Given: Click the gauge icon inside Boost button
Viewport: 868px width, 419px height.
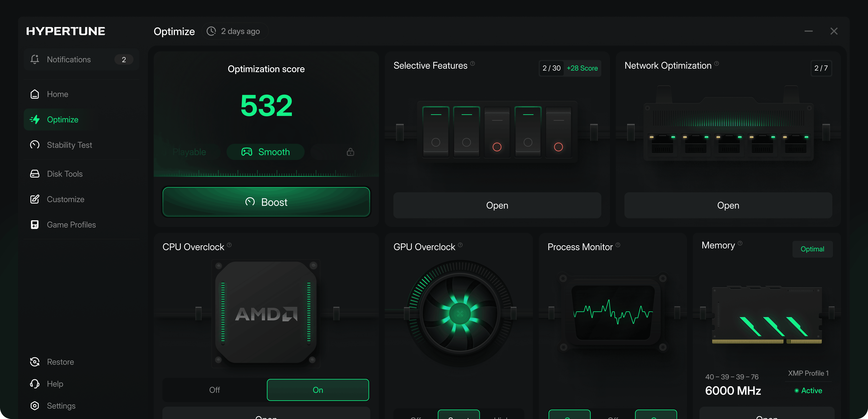Looking at the screenshot, I should pyautogui.click(x=250, y=202).
